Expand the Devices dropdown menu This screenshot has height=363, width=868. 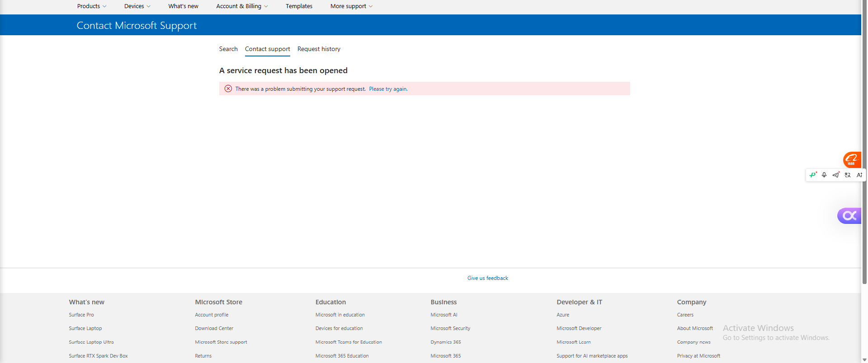[137, 6]
